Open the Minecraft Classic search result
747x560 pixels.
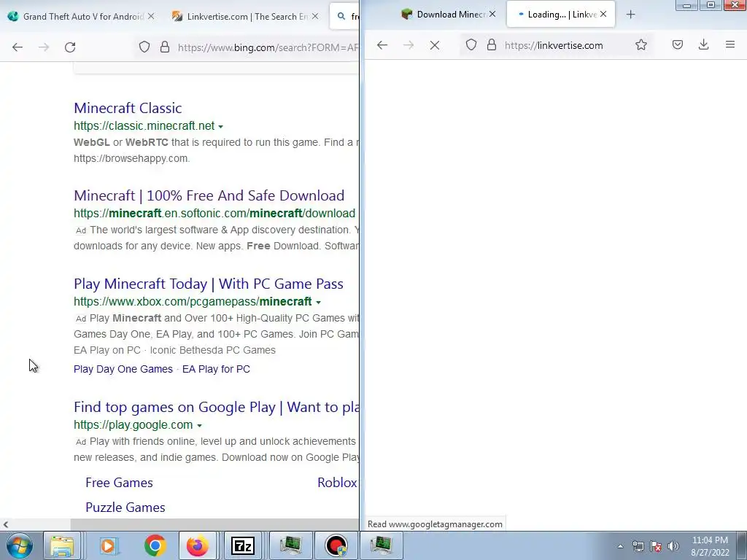point(128,108)
